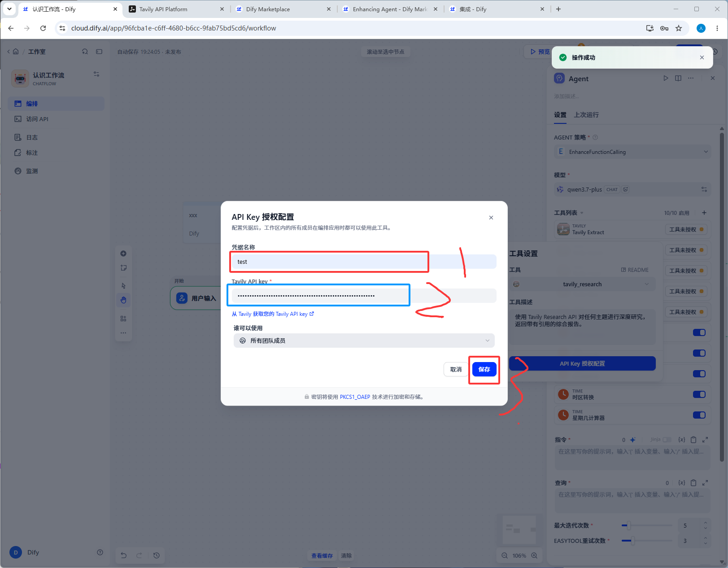Focus the Tavily API key password field
728x568 pixels.
pos(364,296)
